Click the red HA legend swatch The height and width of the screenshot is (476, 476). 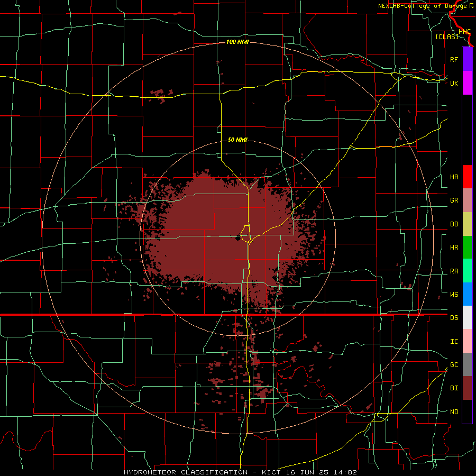467,177
